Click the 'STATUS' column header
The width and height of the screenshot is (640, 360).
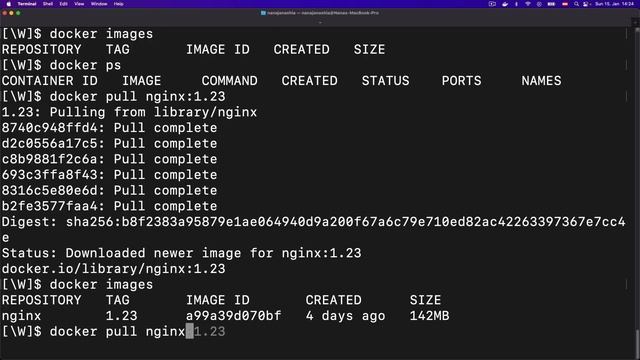[385, 81]
